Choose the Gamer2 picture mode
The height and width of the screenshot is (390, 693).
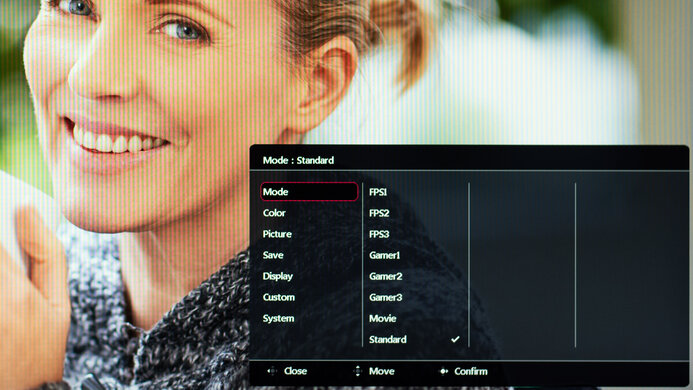tap(385, 276)
